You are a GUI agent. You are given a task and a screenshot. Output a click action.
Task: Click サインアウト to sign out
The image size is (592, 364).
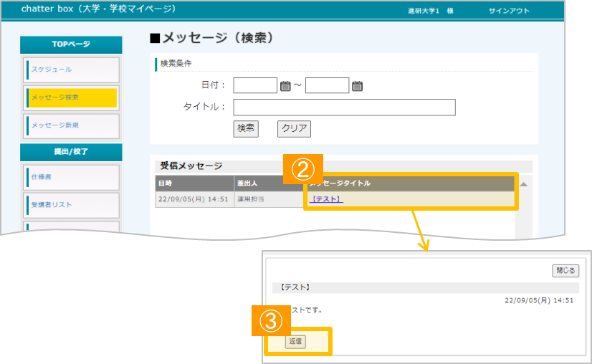509,11
